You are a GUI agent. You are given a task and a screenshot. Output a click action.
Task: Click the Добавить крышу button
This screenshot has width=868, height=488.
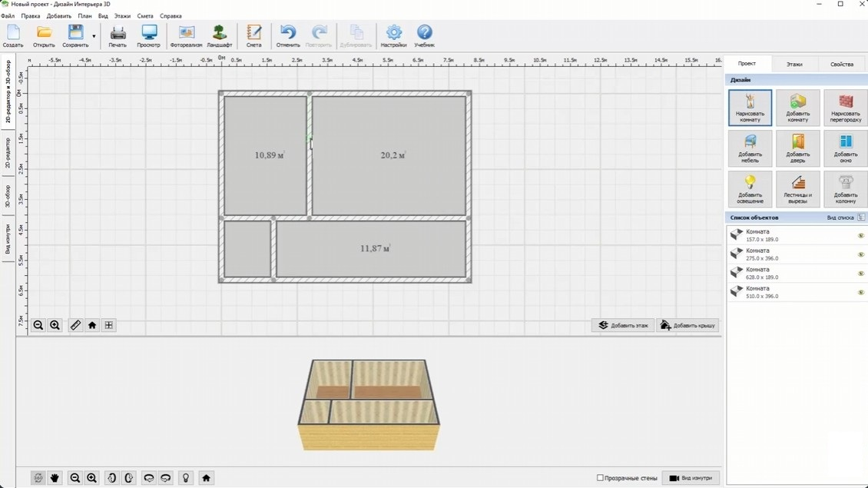tap(688, 325)
